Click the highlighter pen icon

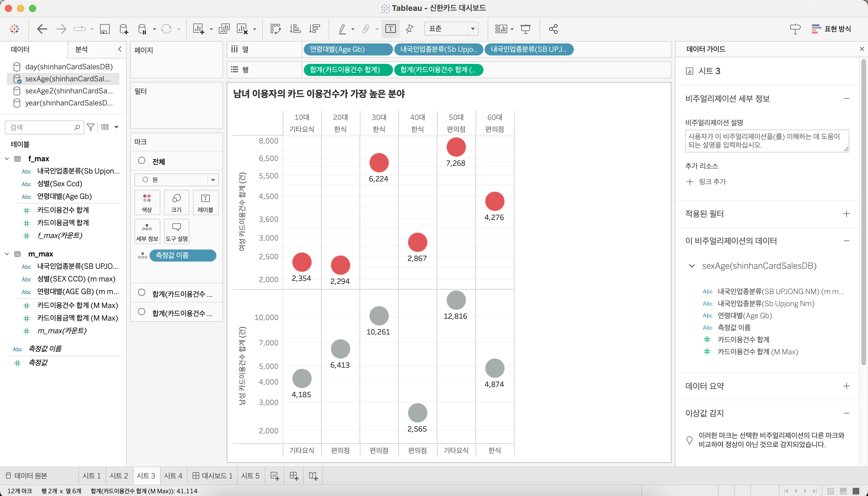(x=342, y=29)
